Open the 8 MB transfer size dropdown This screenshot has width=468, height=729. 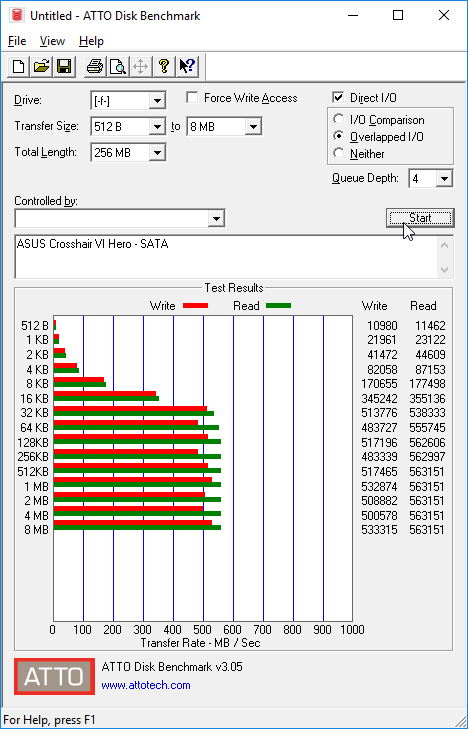253,126
